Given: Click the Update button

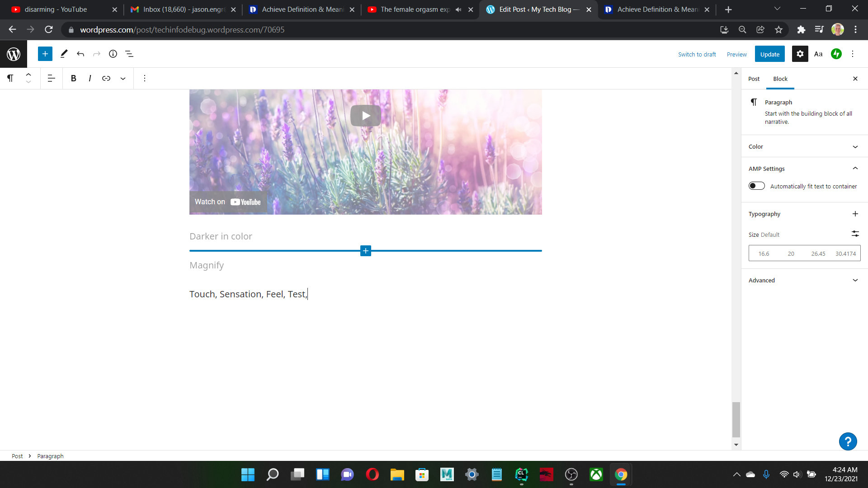Looking at the screenshot, I should 769,54.
